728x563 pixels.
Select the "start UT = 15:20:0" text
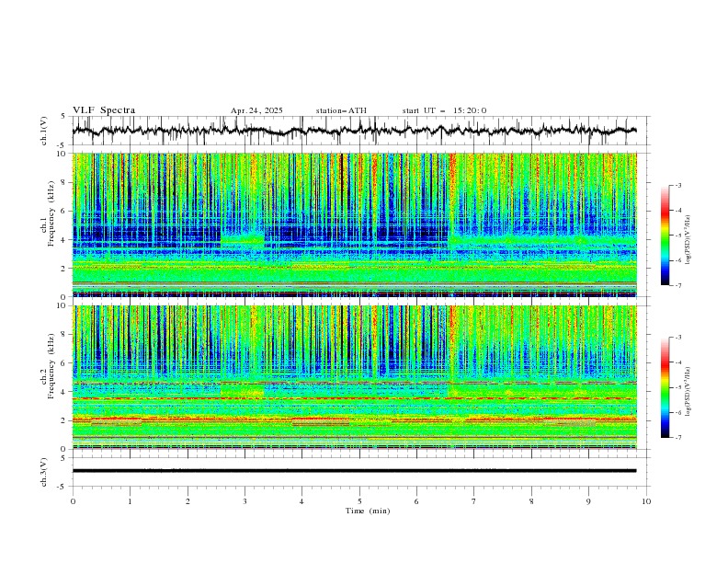click(x=444, y=110)
